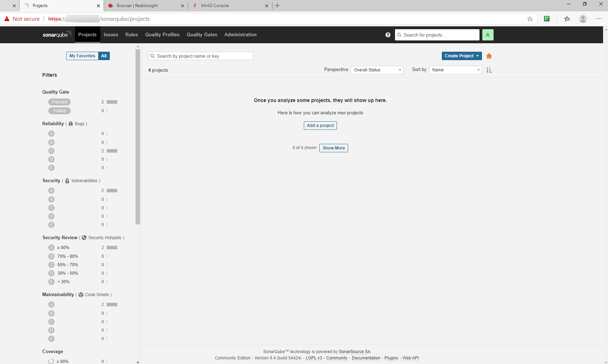Open the Sort by Name dropdown
Viewport: 608px width, 364px height.
(456, 70)
